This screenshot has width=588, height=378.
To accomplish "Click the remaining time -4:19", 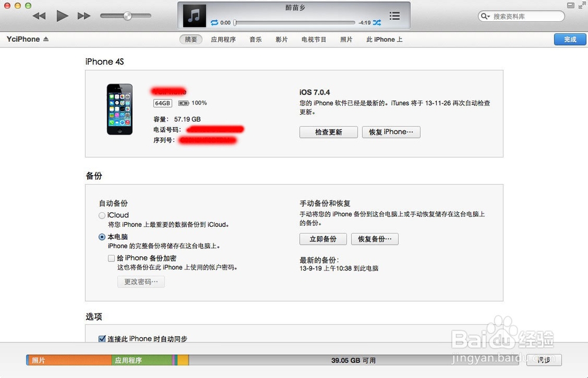I will point(364,22).
